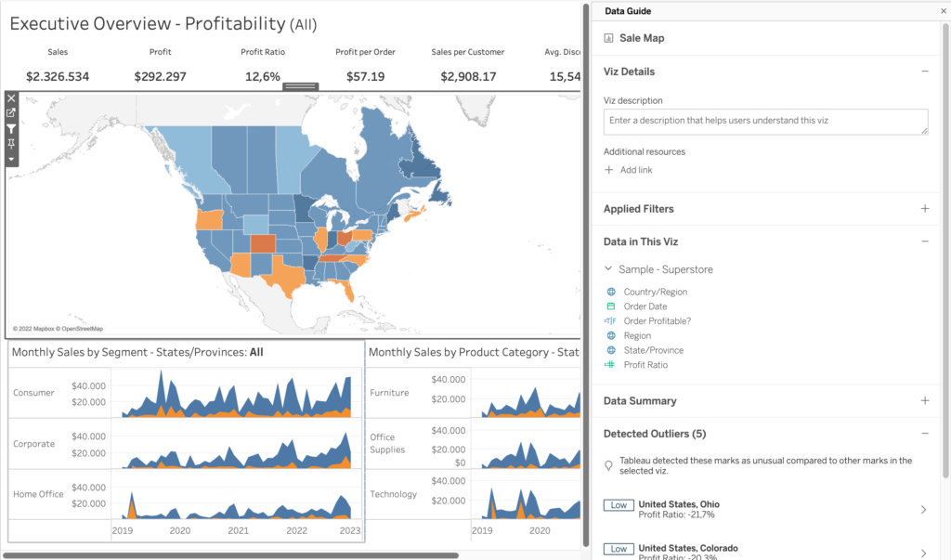Click the Order Date calendar field icon
Screen dimensions: 951x560
(x=610, y=306)
